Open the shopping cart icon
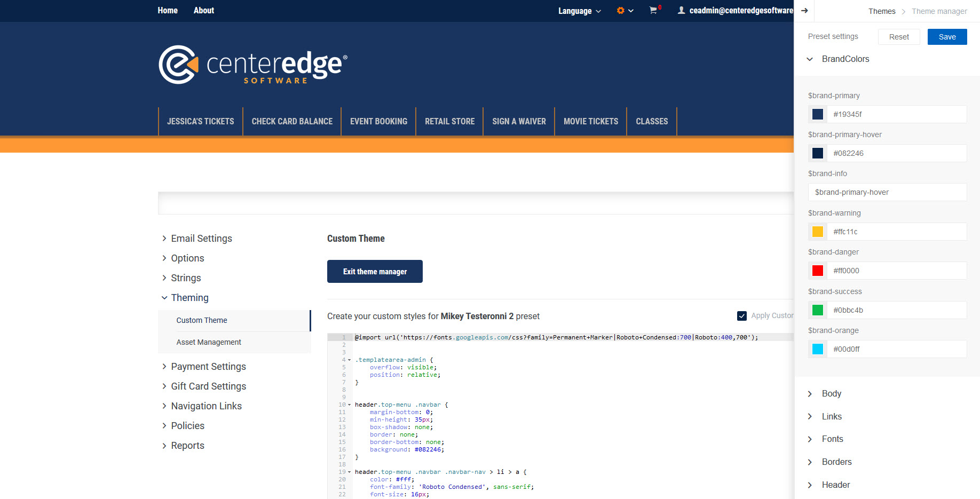Screen dimensions: 980x499 point(653,11)
